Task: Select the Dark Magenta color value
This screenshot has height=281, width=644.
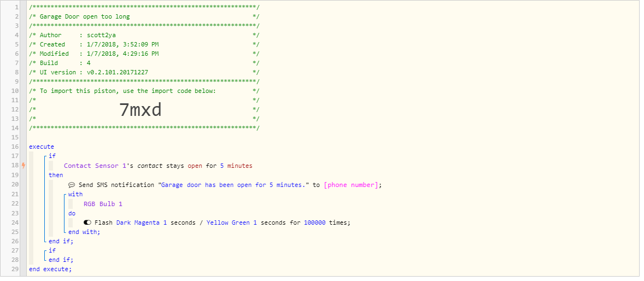Action: (138, 223)
